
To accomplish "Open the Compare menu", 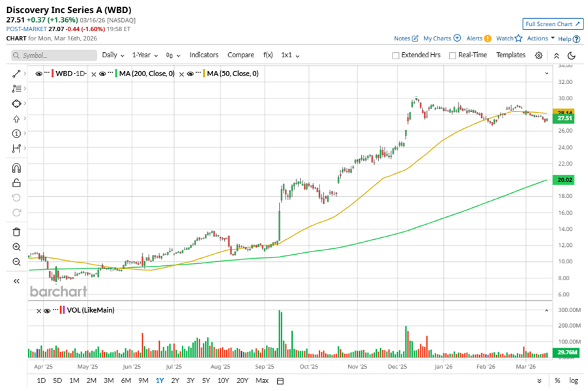I will pyautogui.click(x=241, y=55).
